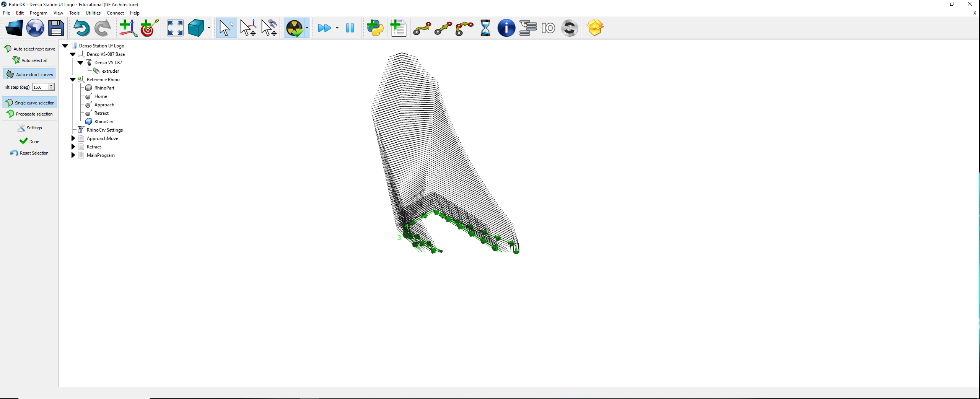980x399 pixels.
Task: Toggle Single curve selection mode
Action: [x=30, y=103]
